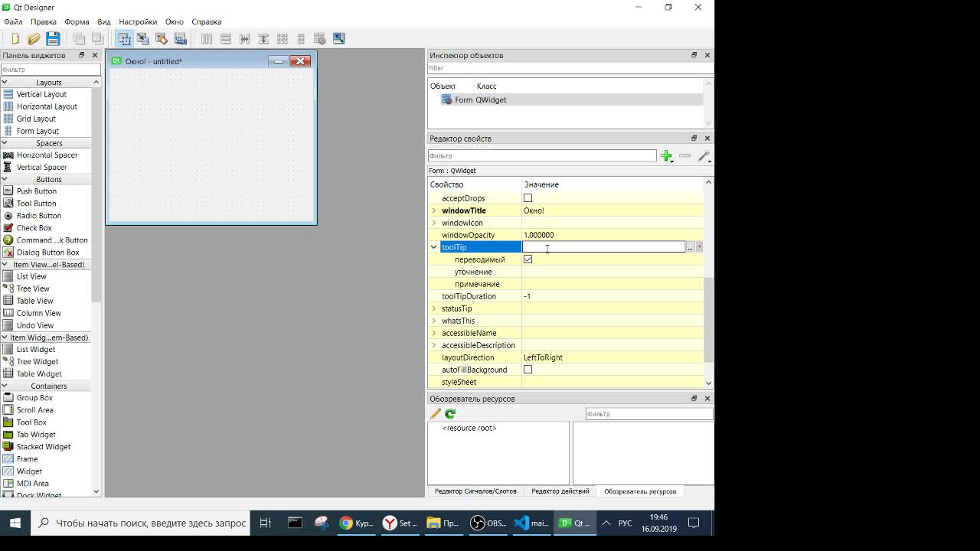The width and height of the screenshot is (980, 551).
Task: Open Chrome from the taskbar
Action: tap(356, 523)
